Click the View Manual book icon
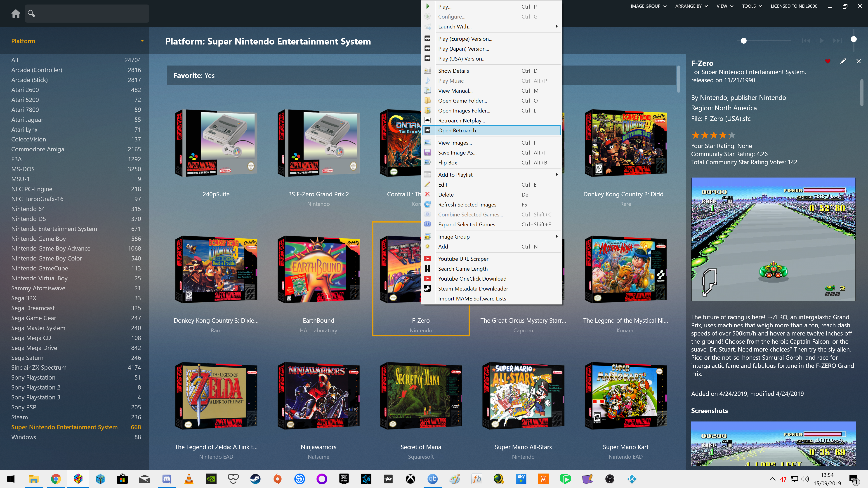 point(427,91)
